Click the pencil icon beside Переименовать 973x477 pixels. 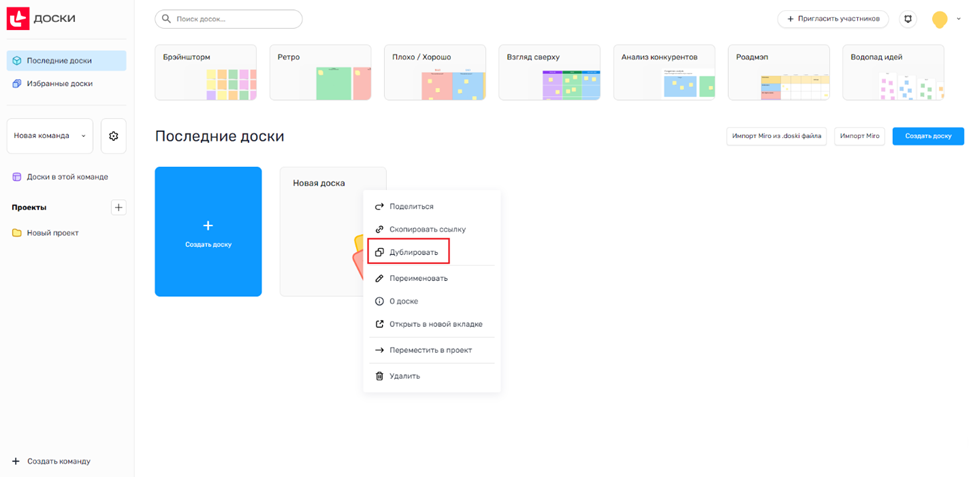tap(380, 278)
